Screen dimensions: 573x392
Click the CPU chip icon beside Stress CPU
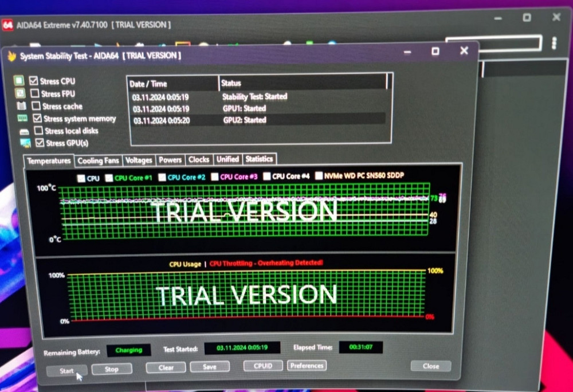(19, 81)
